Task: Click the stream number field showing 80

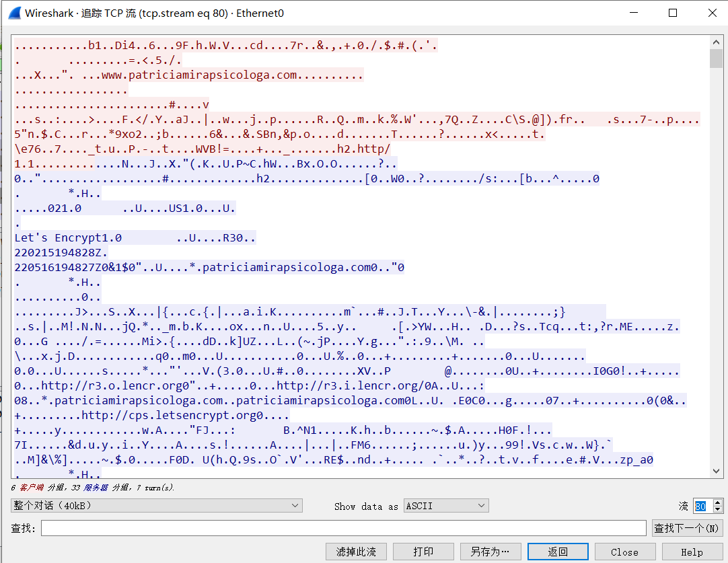Action: [x=701, y=506]
